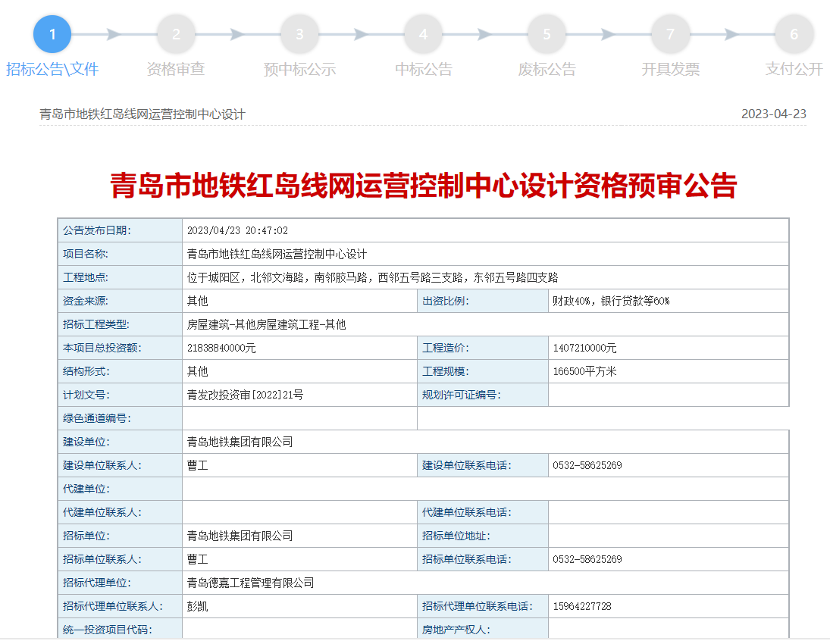Image resolution: width=830 pixels, height=644 pixels.
Task: Click step 6 circle for 支付公开
Action: point(794,34)
